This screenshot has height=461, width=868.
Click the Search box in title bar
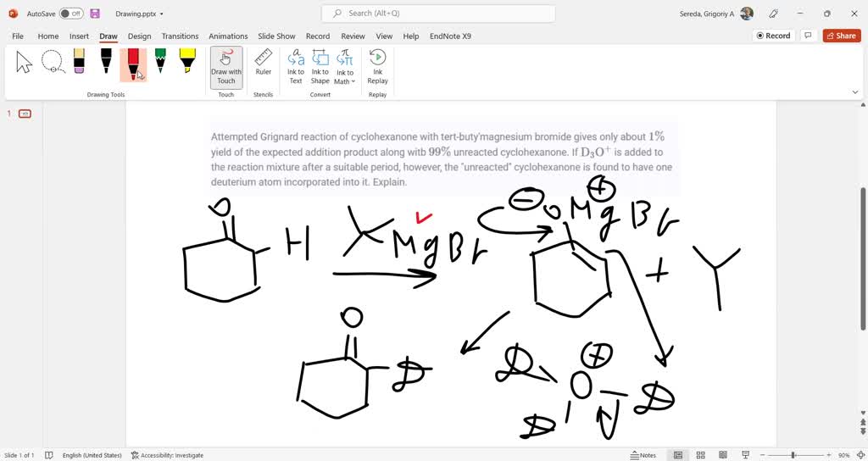pos(438,14)
